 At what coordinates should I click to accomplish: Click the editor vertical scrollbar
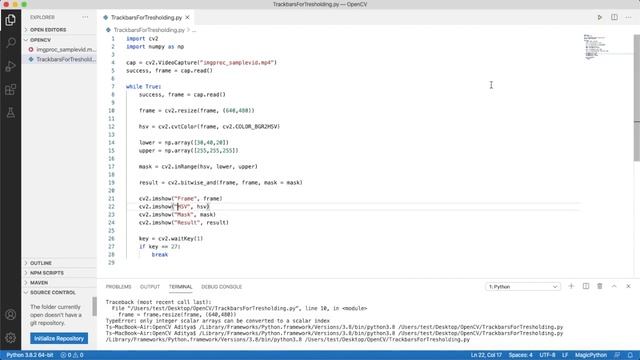click(x=636, y=98)
